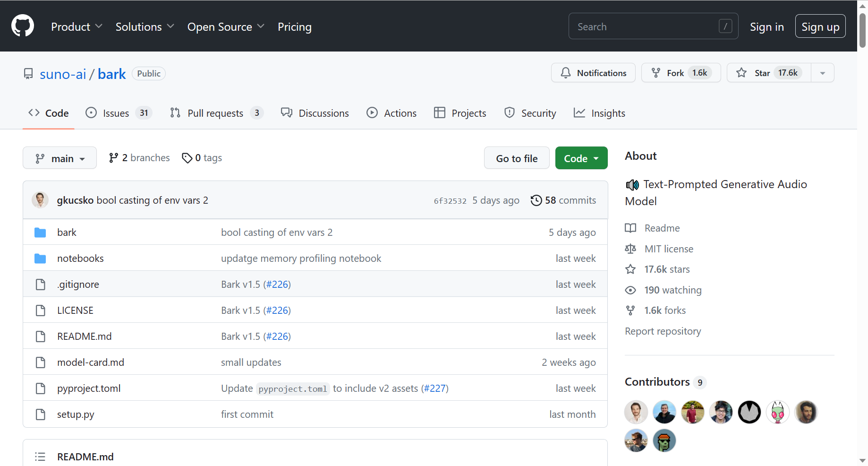Open the suno-ai organization link
The height and width of the screenshot is (466, 868).
[x=63, y=74]
